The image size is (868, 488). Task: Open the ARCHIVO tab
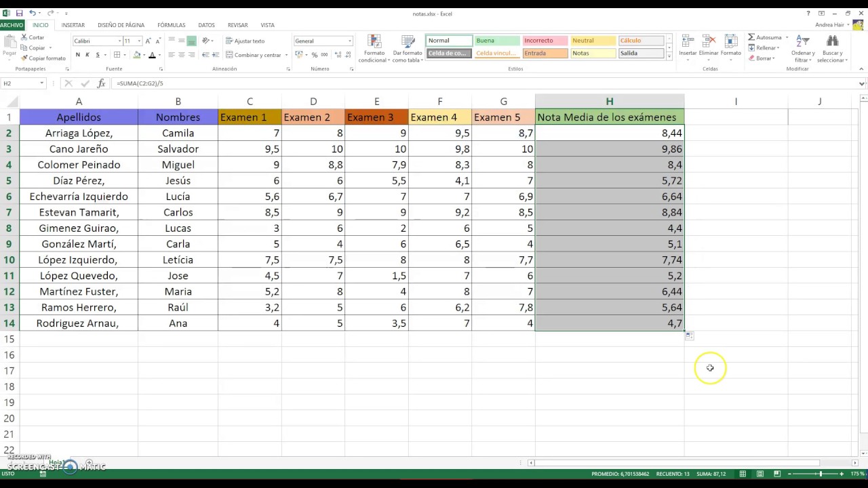(12, 25)
